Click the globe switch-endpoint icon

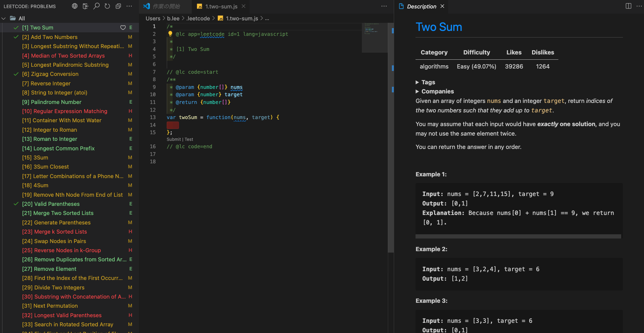coord(75,6)
